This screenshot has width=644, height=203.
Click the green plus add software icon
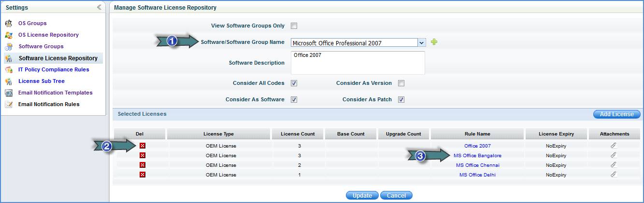pyautogui.click(x=434, y=42)
